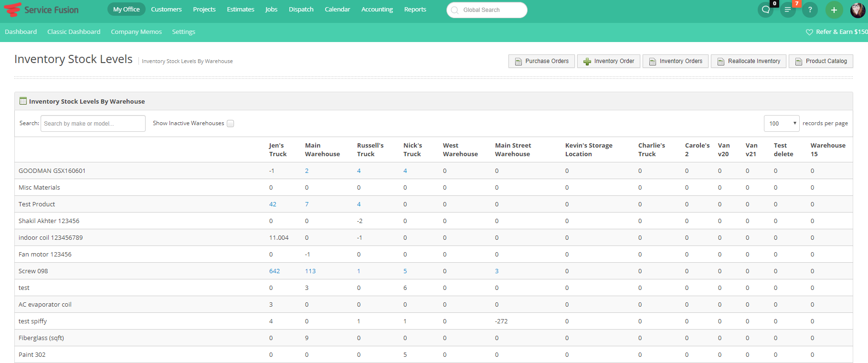Open the Reports menu

[x=415, y=9]
